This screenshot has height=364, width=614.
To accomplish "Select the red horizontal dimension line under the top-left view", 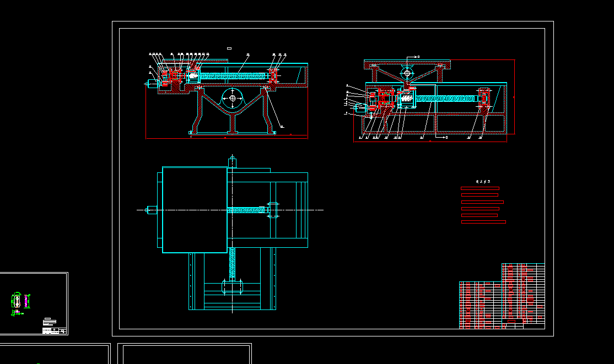I will (x=227, y=138).
